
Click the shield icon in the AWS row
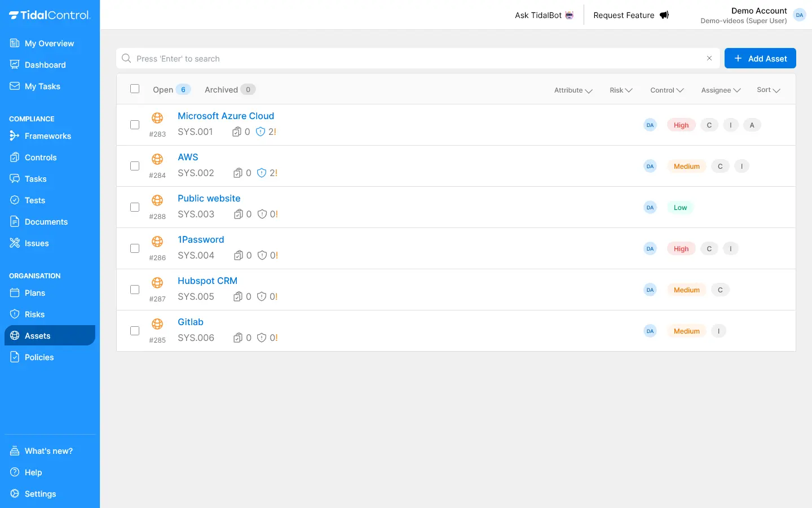[x=262, y=173]
